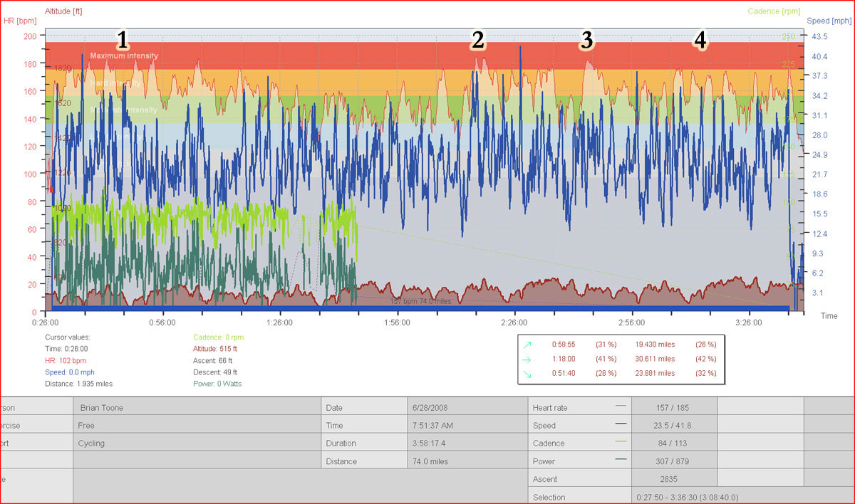Click the total distance value 74.0 miles
Viewport: 855px width, 504px height.
tap(430, 461)
